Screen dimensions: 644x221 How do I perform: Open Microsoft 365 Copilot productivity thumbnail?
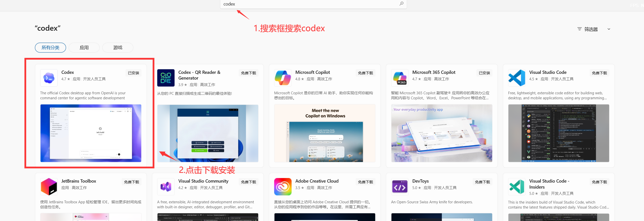(442, 133)
